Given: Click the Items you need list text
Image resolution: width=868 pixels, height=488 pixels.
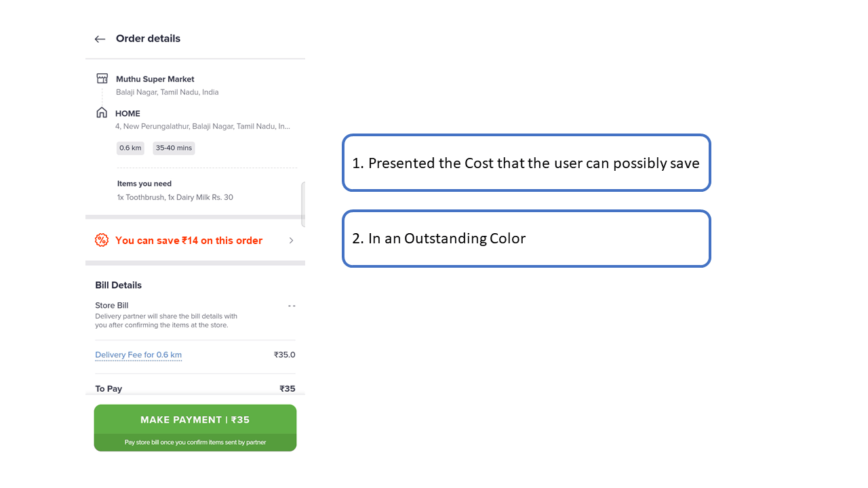Looking at the screenshot, I should (175, 197).
